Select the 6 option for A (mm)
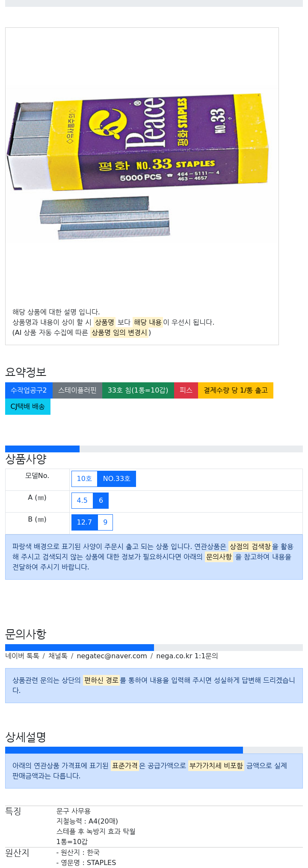The height and width of the screenshot is (868, 308). pyautogui.click(x=101, y=501)
